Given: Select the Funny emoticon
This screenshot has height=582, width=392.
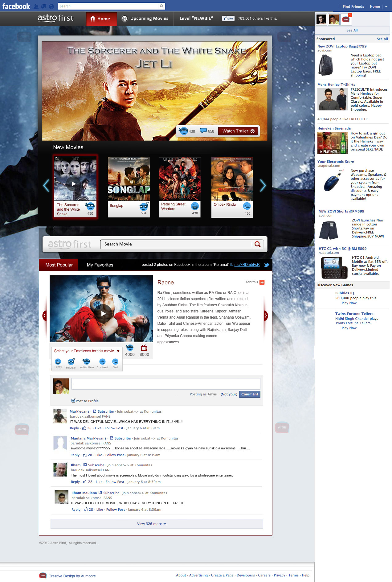Looking at the screenshot, I should (x=58, y=361).
